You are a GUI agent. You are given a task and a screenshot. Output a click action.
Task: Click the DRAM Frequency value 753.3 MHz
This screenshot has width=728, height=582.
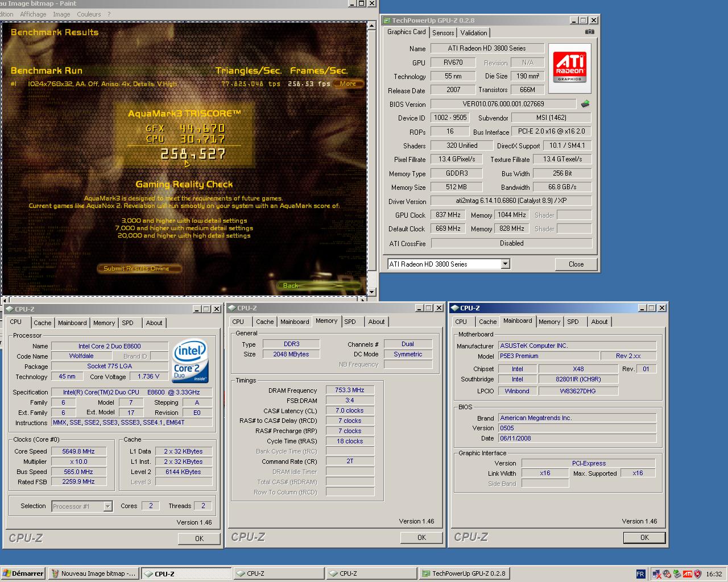350,390
